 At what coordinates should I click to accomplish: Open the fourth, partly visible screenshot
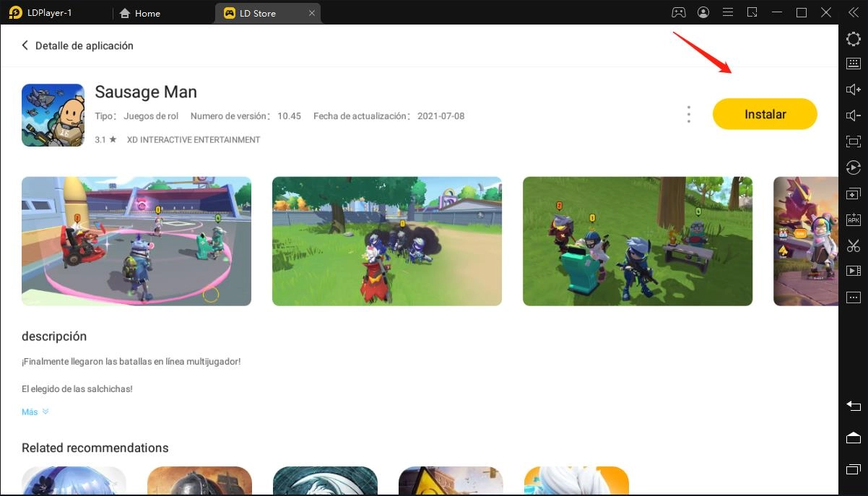click(x=806, y=241)
